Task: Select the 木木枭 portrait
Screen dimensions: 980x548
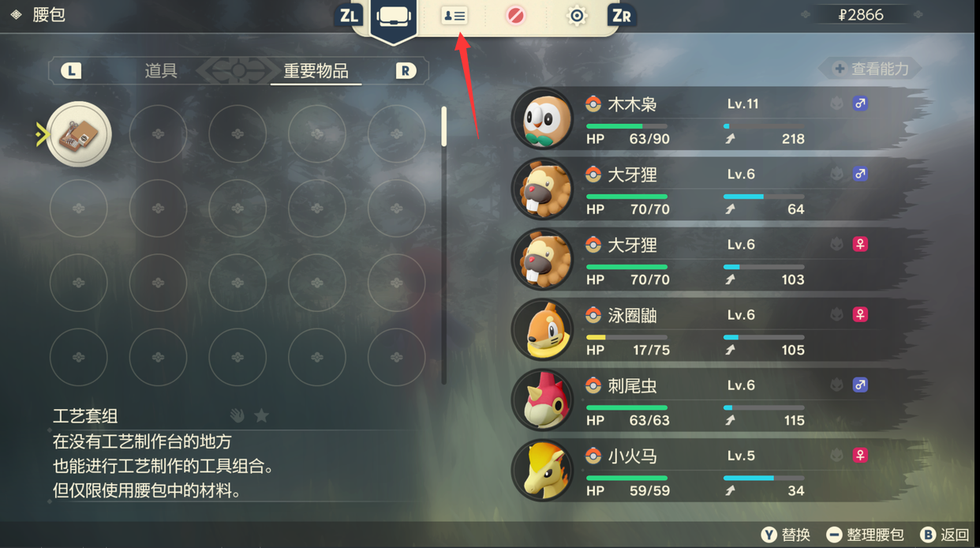Action: pos(543,119)
